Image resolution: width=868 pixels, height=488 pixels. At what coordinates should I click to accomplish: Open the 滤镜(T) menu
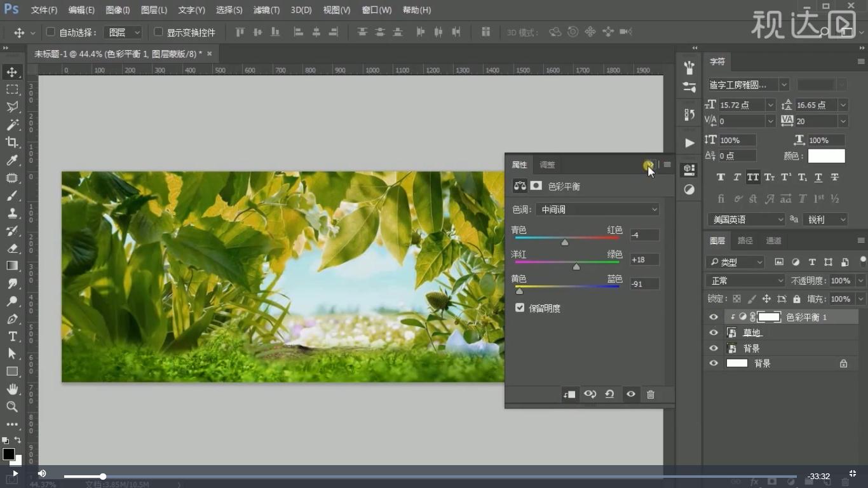click(266, 10)
